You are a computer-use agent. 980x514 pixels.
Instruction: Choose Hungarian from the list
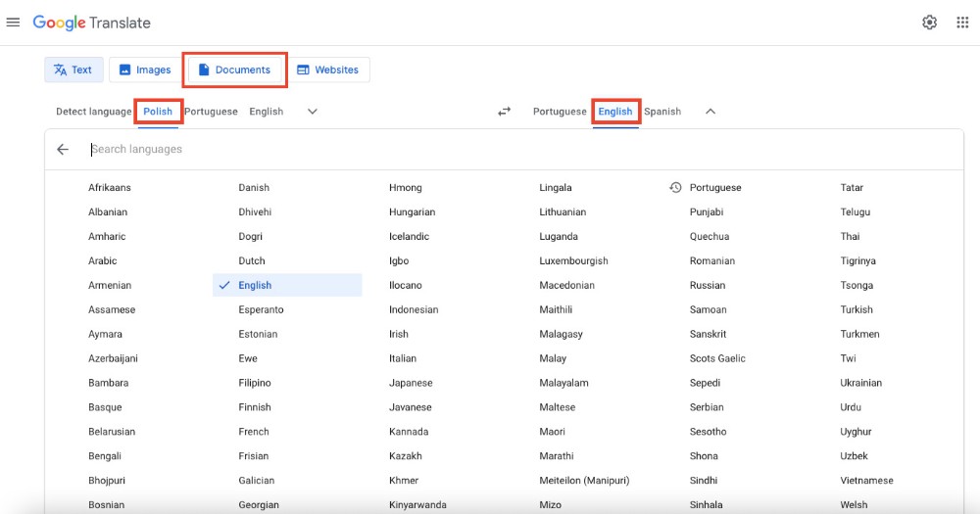(x=412, y=211)
